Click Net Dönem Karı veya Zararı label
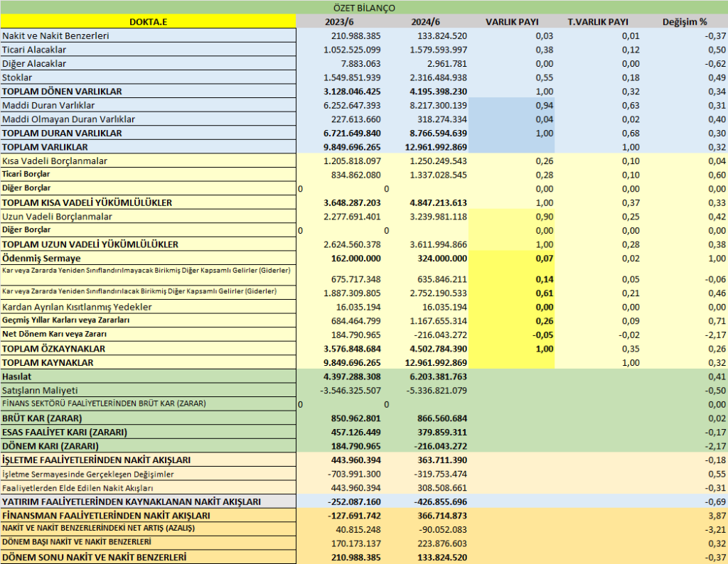This screenshot has height=564, width=728. [x=148, y=335]
